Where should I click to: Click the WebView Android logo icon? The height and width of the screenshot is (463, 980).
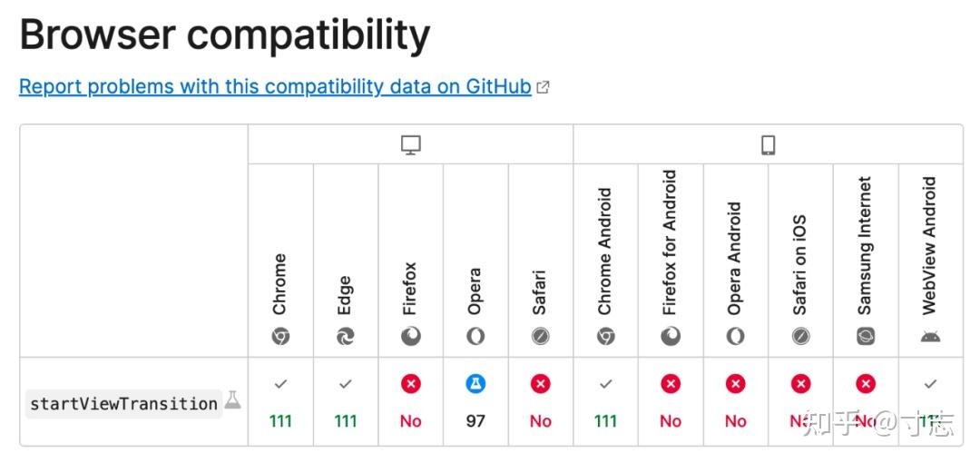tap(930, 336)
